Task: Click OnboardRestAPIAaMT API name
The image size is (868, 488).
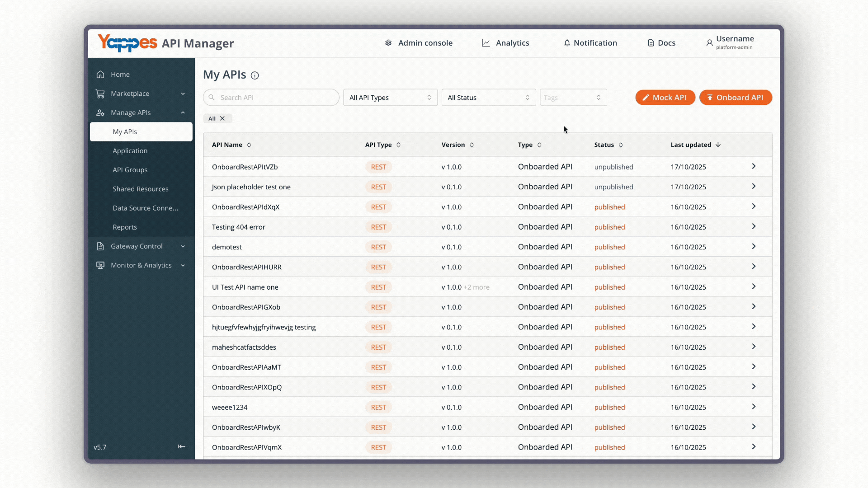Action: click(246, 367)
